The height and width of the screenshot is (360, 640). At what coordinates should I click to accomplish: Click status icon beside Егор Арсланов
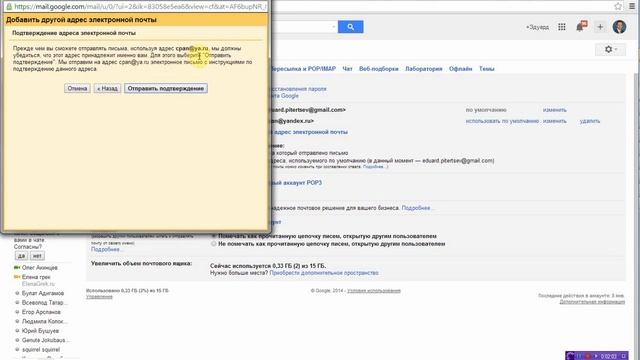click(x=17, y=312)
